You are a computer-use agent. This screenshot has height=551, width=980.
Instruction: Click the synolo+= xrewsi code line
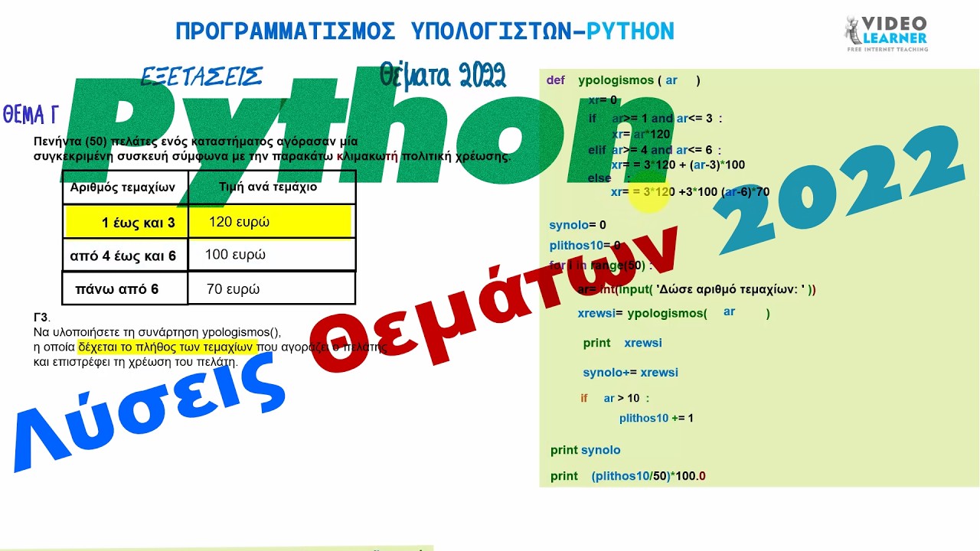[630, 373]
